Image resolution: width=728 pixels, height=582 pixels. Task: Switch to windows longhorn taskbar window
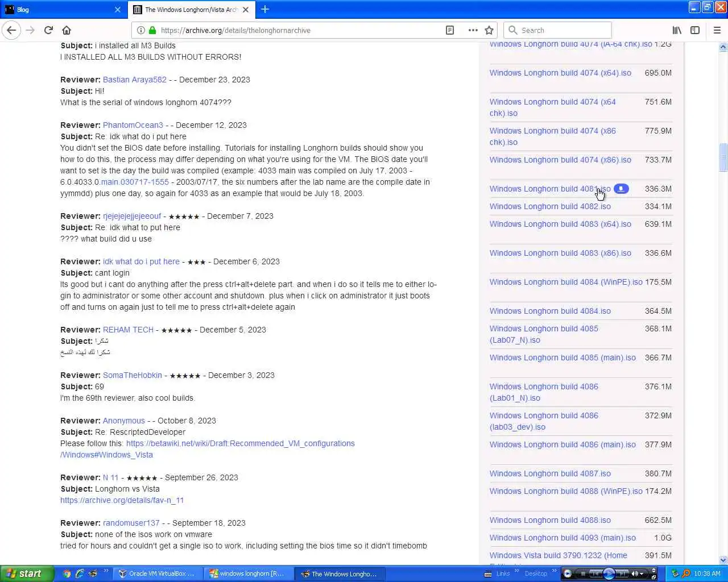247,573
